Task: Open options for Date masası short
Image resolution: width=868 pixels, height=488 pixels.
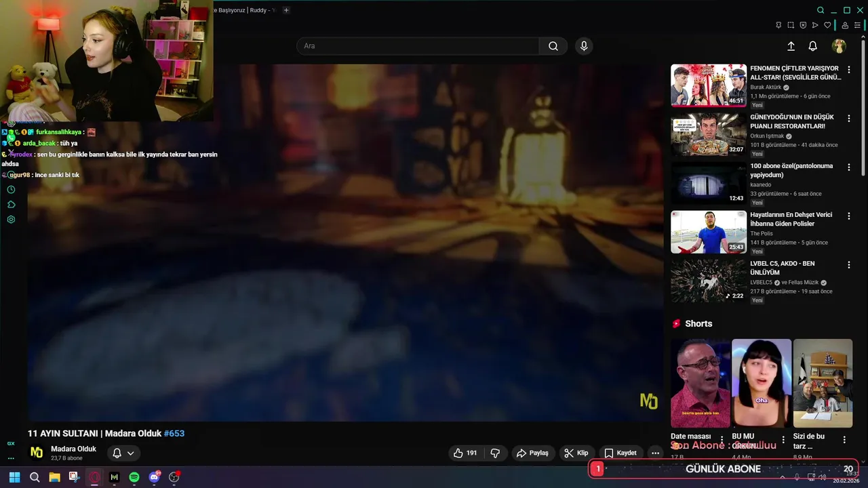Action: (x=722, y=440)
